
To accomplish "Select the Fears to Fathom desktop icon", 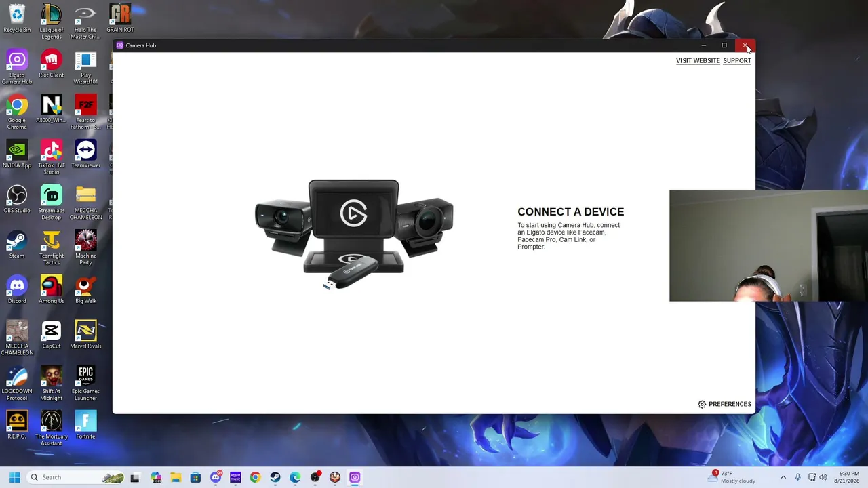I will pos(85,113).
